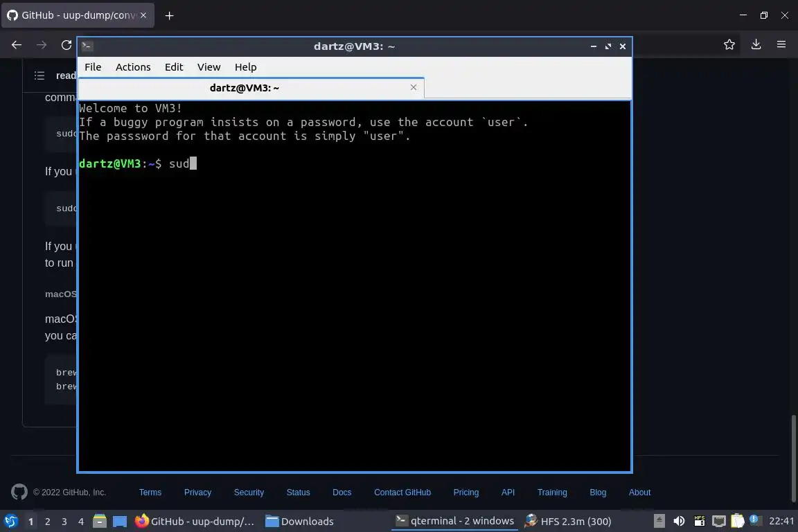This screenshot has height=532, width=798.
Task: Click the removable media eject tray icon
Action: 659,521
